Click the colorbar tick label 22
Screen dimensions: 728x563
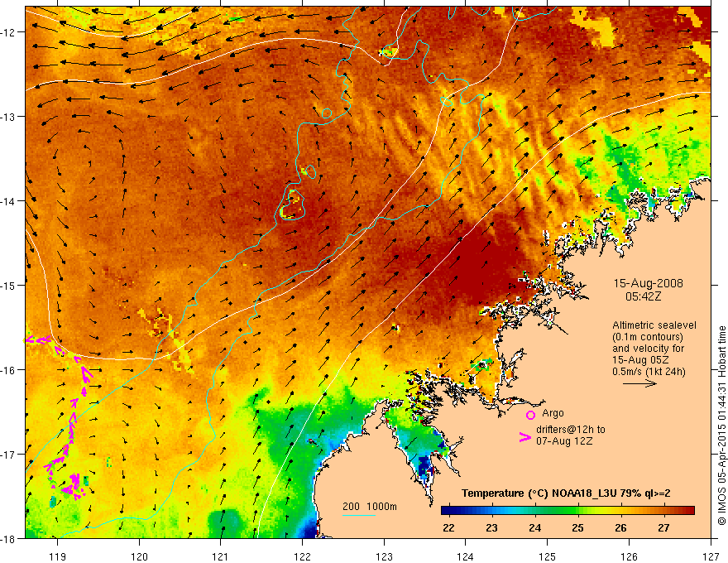pos(448,527)
